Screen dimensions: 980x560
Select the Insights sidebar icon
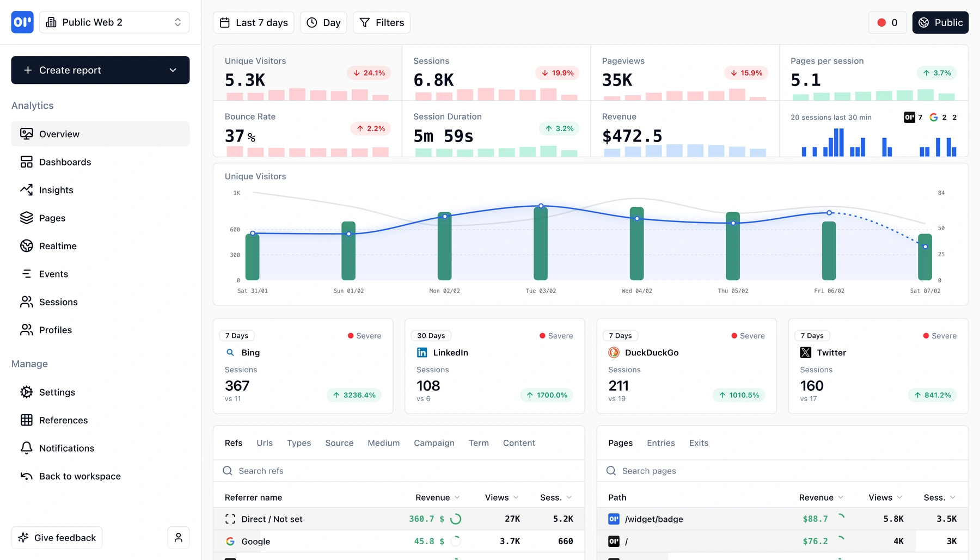pos(26,189)
